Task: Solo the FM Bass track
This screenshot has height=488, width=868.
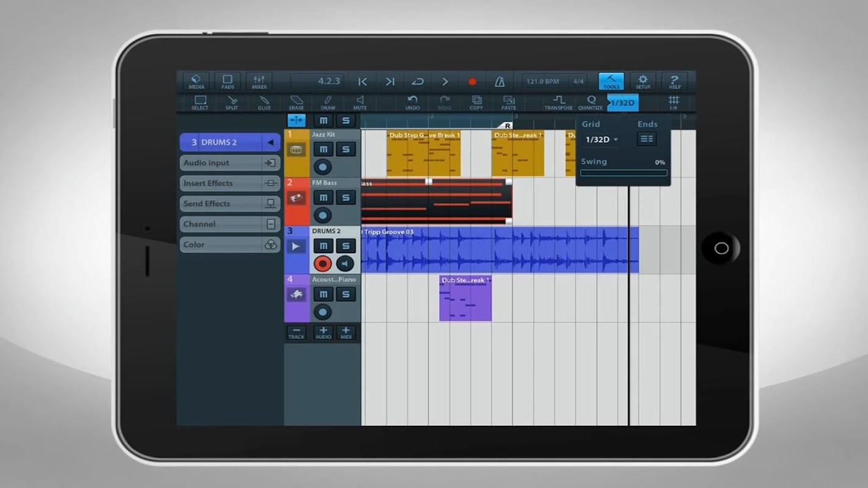Action: pos(345,198)
